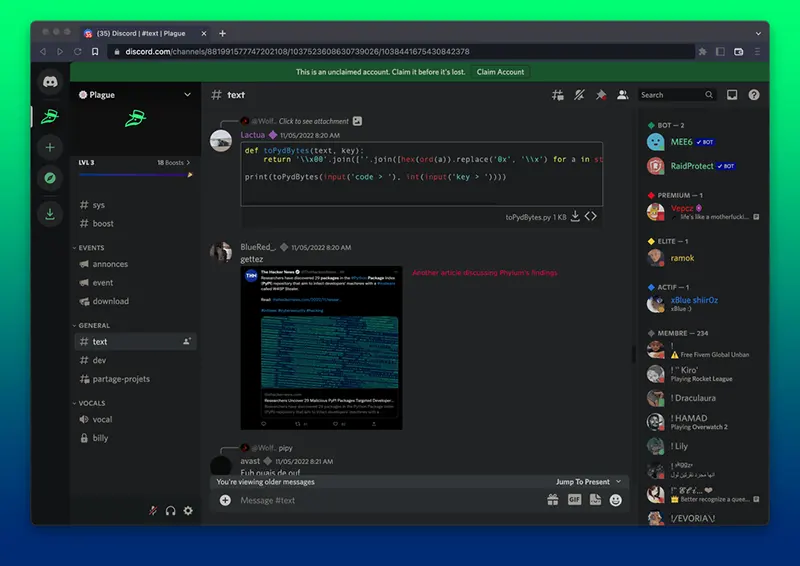Open Help question mark icon

(x=754, y=95)
